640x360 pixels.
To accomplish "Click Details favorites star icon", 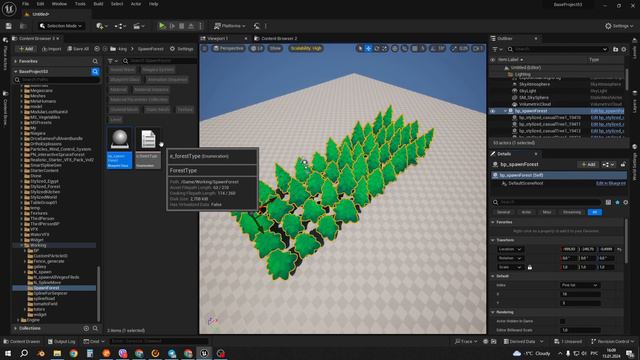I will [617, 202].
